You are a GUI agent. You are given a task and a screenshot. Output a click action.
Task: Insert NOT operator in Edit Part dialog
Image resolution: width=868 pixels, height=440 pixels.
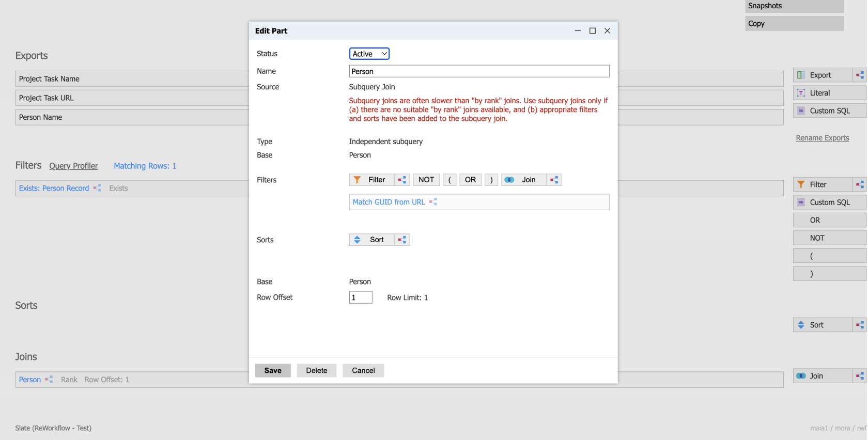click(426, 180)
